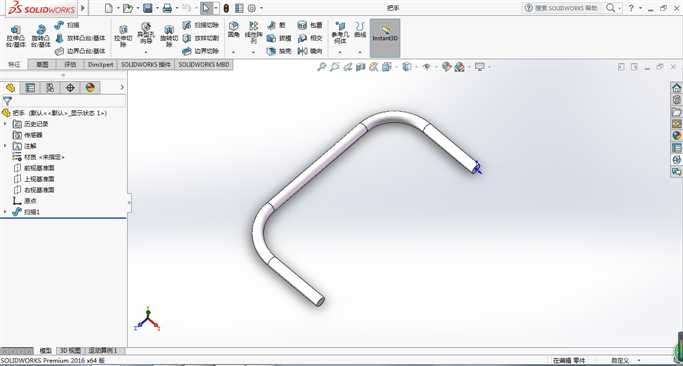Click the Save icon
This screenshot has width=683, height=366.
tap(147, 8)
